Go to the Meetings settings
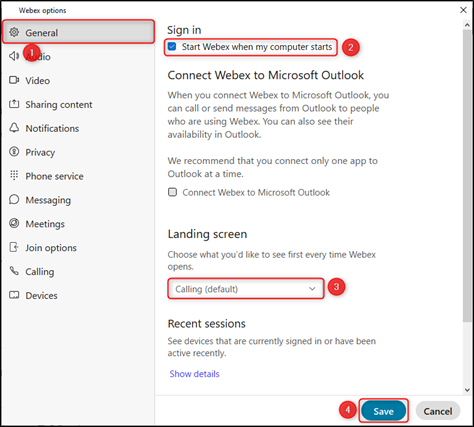 coord(79,224)
